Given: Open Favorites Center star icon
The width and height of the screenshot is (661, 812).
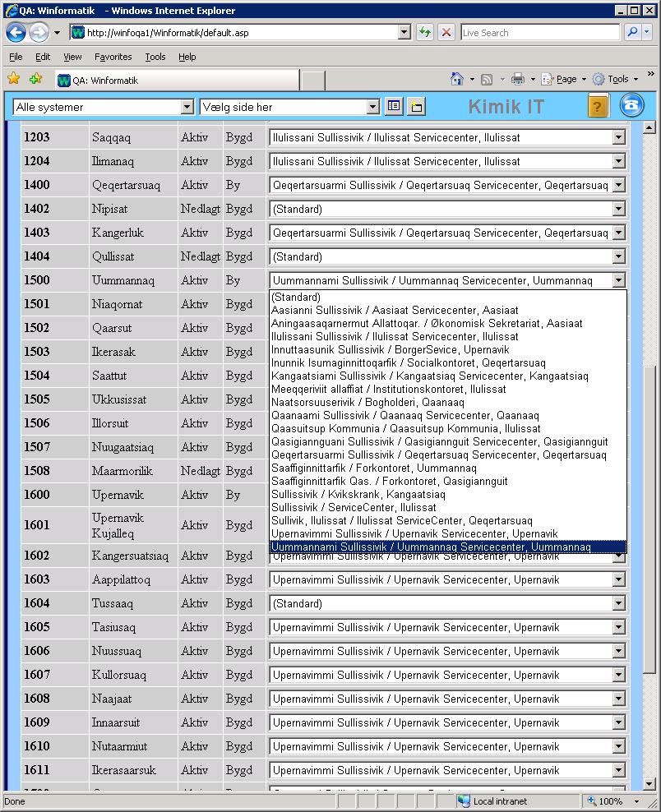Looking at the screenshot, I should click(14, 79).
